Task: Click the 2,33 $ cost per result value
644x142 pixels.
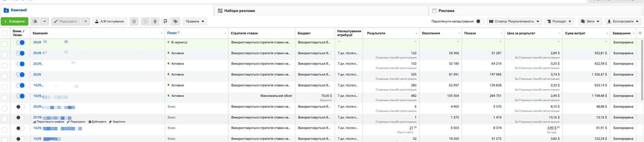Action: pos(555,85)
